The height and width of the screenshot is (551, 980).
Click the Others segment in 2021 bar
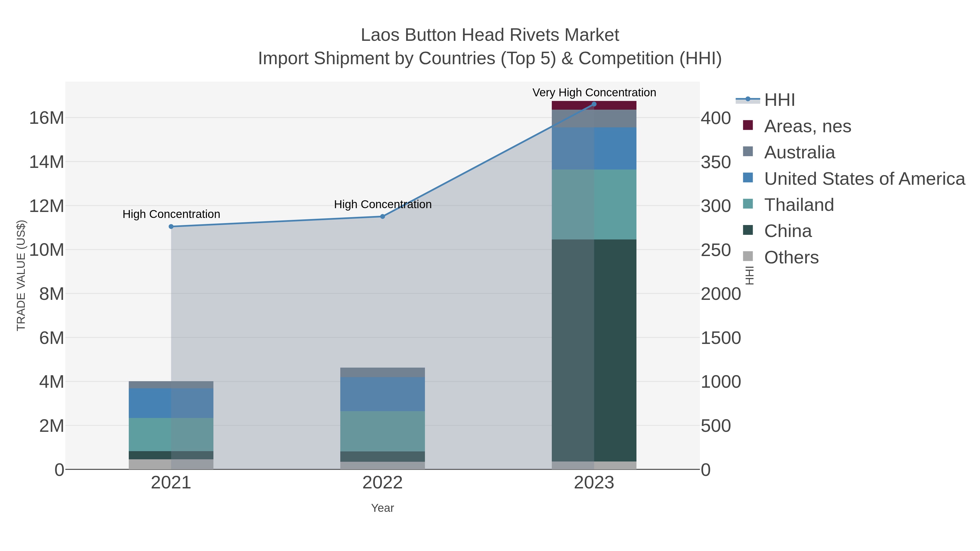171,464
